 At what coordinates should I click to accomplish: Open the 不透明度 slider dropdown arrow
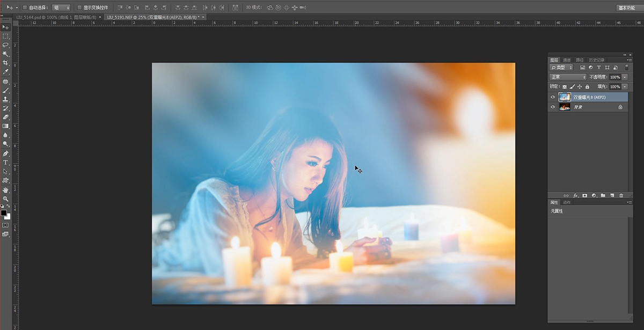[x=625, y=77]
